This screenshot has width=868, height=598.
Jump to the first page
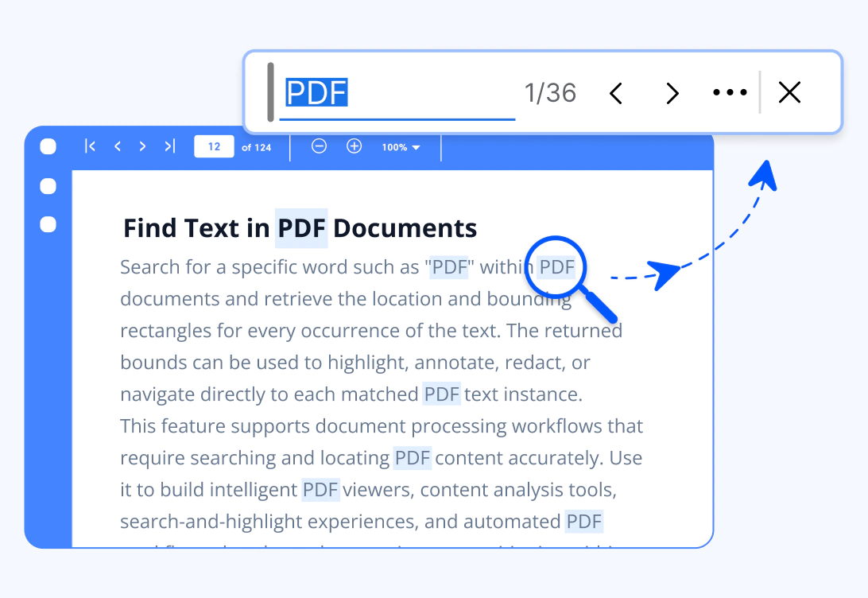click(x=91, y=146)
